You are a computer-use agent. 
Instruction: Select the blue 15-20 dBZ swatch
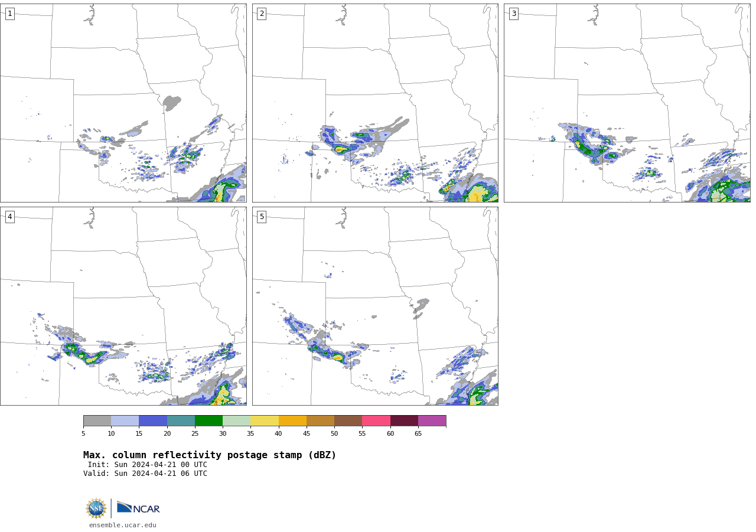pyautogui.click(x=153, y=421)
